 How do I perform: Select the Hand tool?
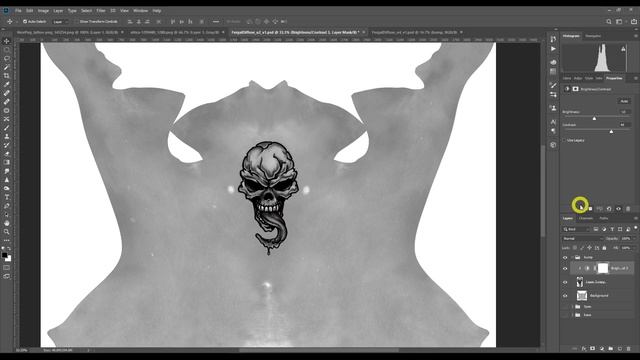[7, 223]
